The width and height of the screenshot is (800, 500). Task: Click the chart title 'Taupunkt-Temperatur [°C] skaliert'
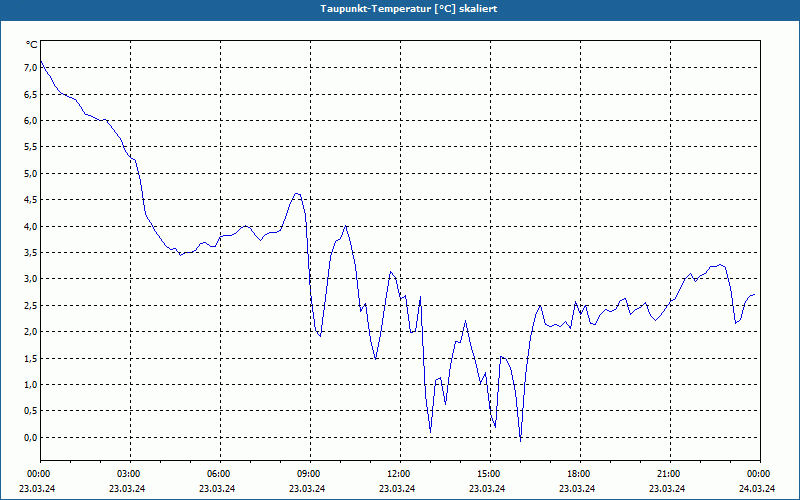click(x=409, y=9)
